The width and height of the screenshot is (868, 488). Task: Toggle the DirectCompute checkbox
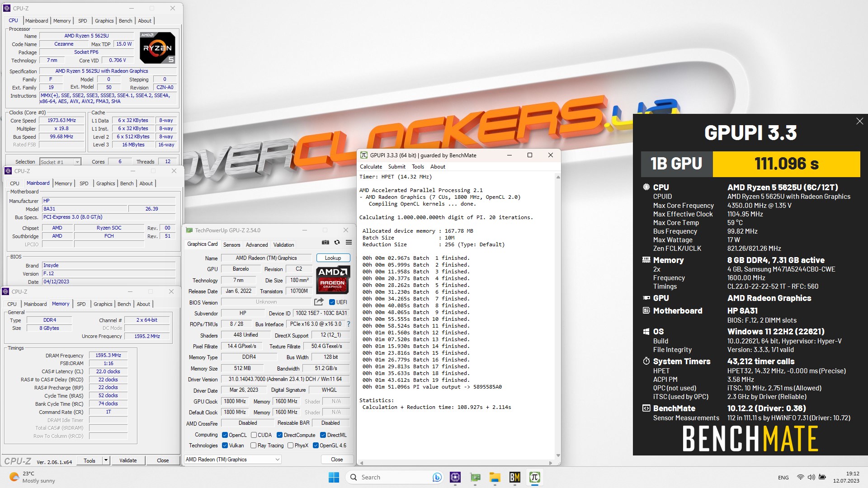279,435
